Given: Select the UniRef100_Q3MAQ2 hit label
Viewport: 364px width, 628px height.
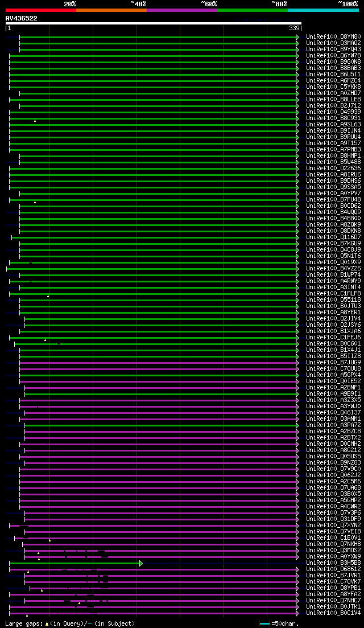Looking at the screenshot, I should point(333,43).
